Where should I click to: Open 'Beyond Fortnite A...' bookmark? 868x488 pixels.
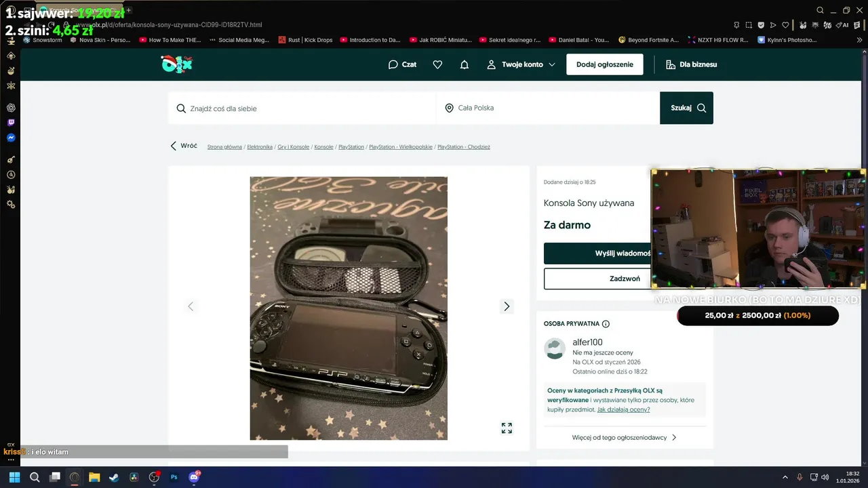648,40
